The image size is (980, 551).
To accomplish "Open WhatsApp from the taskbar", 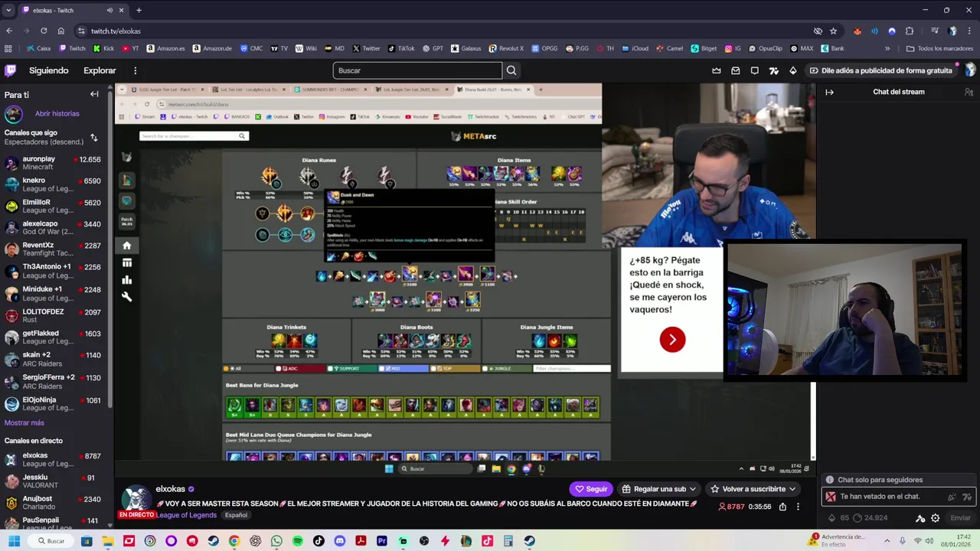I will 276,541.
